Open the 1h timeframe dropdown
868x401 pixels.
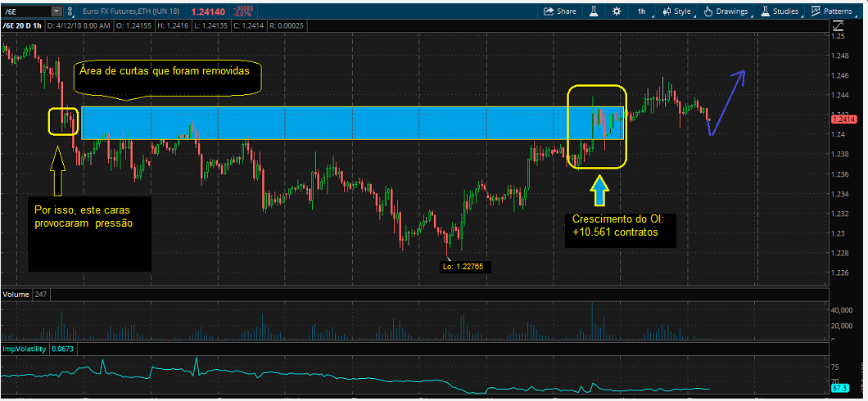tap(642, 11)
